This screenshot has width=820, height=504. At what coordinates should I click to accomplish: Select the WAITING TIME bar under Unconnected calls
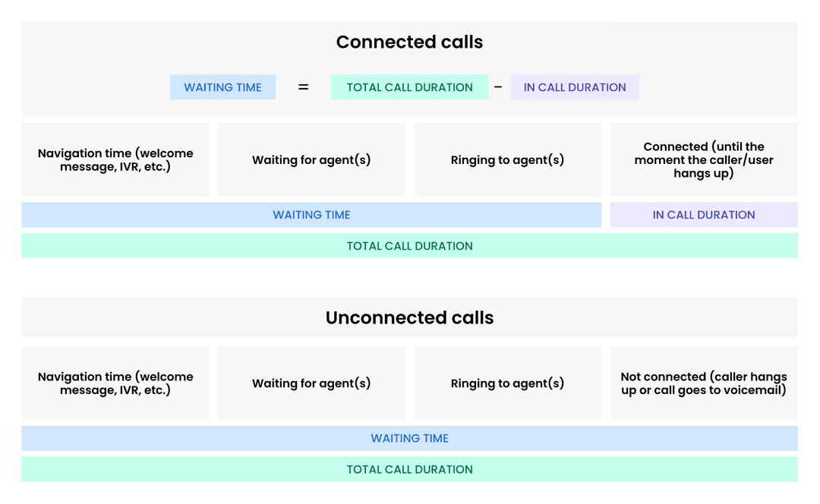[x=409, y=438]
